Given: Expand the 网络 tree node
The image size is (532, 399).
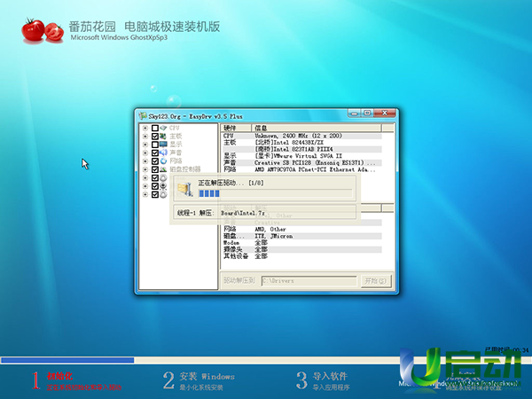Looking at the screenshot, I should click(145, 161).
